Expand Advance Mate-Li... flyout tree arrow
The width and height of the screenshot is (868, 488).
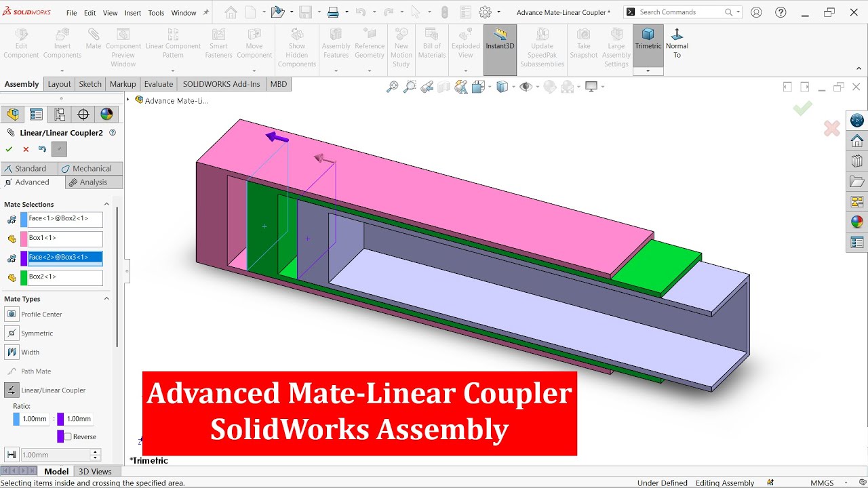tap(127, 100)
